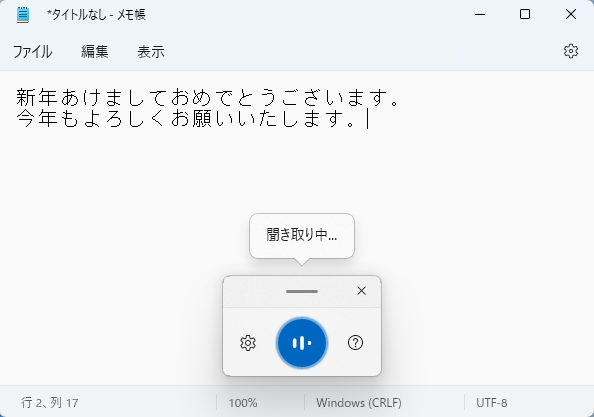Open voice typing settings gear

248,343
